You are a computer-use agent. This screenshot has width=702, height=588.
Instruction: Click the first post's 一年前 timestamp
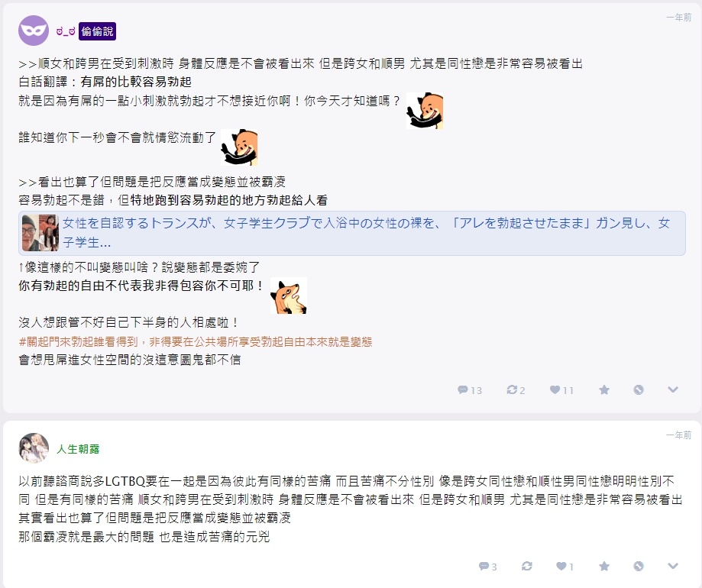[x=679, y=18]
